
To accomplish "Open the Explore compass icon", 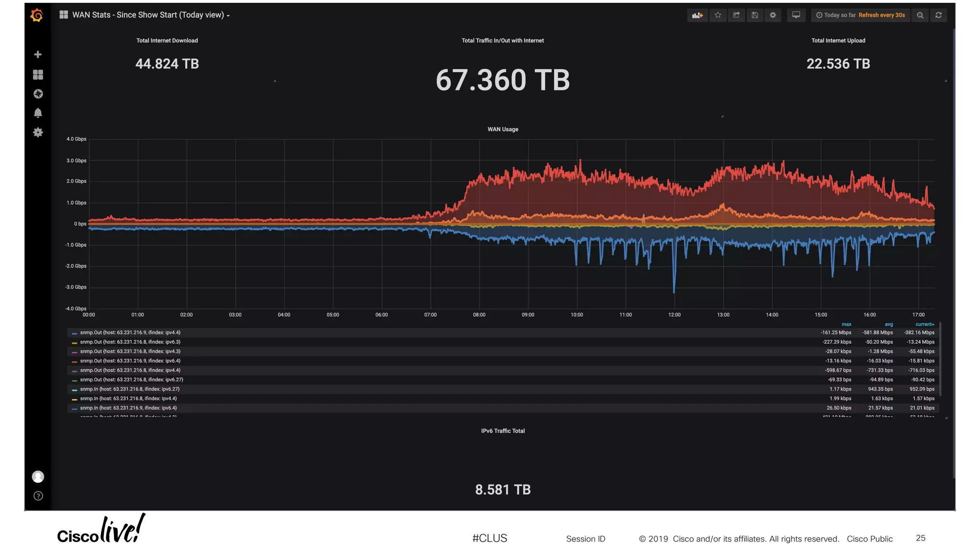I will tap(38, 94).
